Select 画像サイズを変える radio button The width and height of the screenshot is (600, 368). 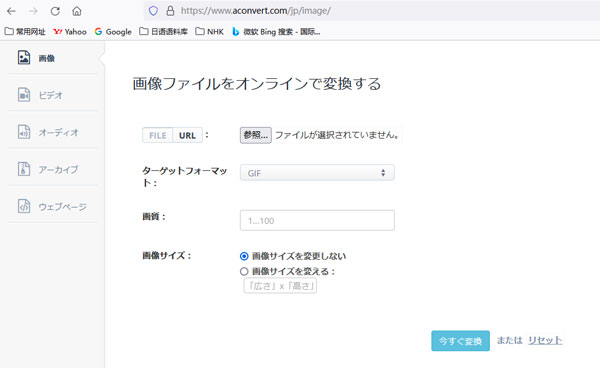pyautogui.click(x=244, y=272)
